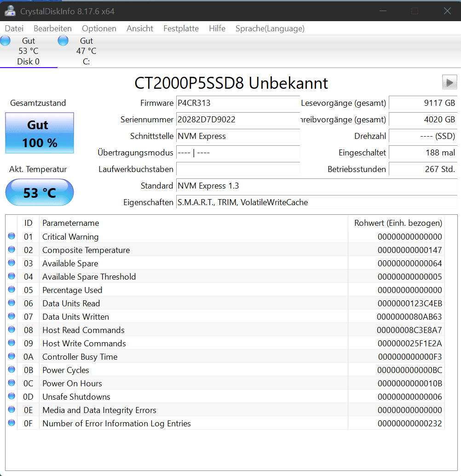Click the Betriebsstunden value 267 Std.
The height and width of the screenshot is (476, 461).
423,169
